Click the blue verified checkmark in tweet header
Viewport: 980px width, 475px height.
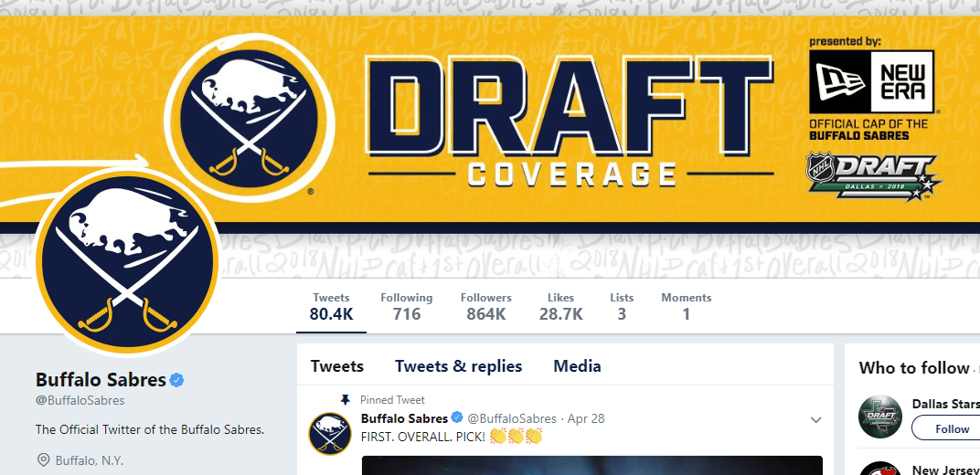coord(457,417)
